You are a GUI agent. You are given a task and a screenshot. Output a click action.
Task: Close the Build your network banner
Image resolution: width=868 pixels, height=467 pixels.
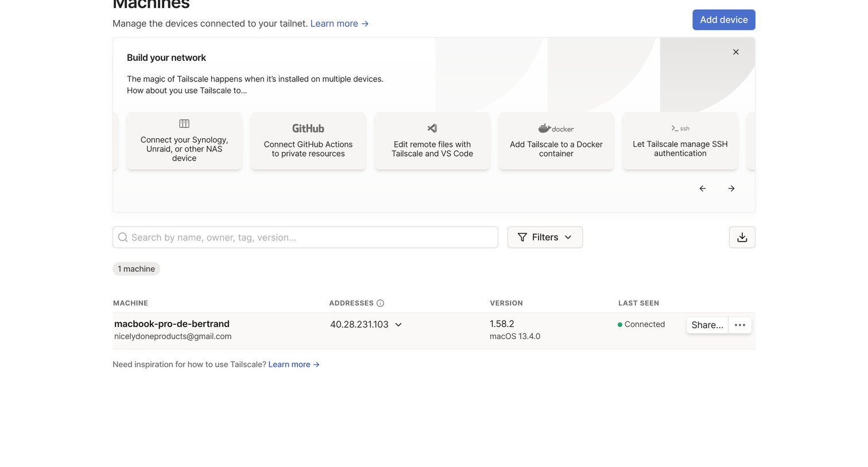(x=736, y=52)
